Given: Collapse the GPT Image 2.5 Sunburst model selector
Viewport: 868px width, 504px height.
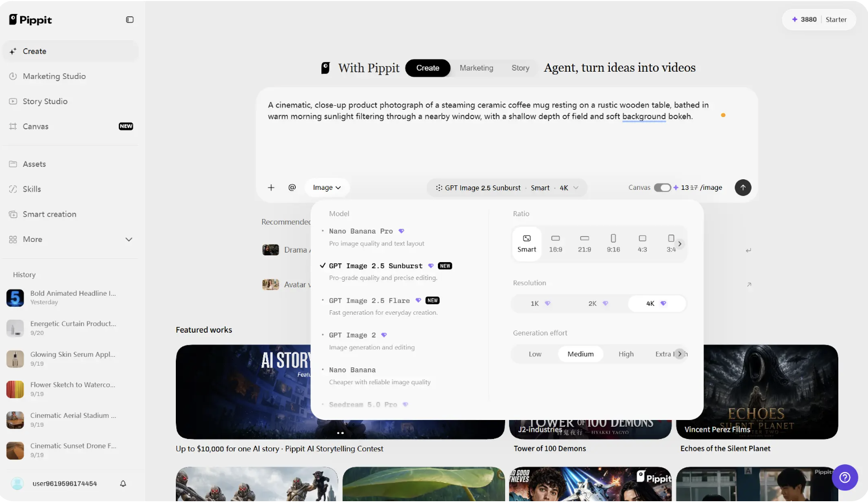Looking at the screenshot, I should coord(507,188).
